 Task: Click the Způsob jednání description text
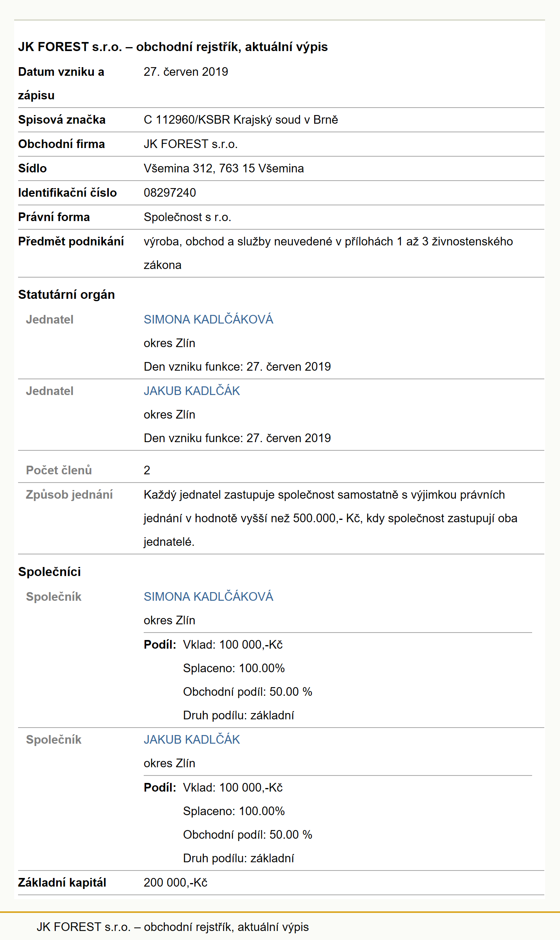coord(330,518)
